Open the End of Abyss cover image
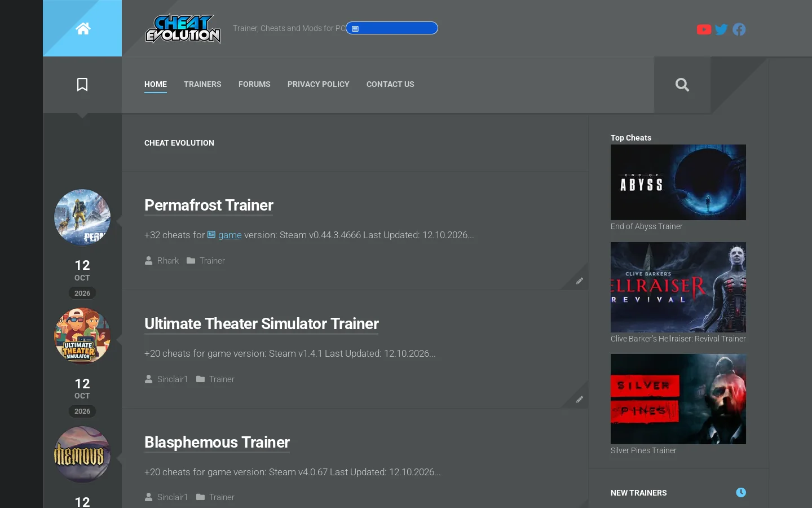This screenshot has width=812, height=508. tap(678, 182)
